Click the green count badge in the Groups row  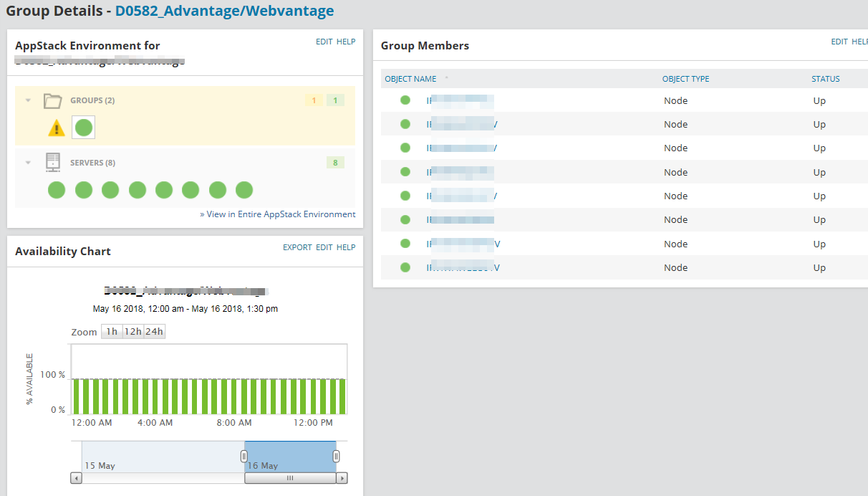335,100
